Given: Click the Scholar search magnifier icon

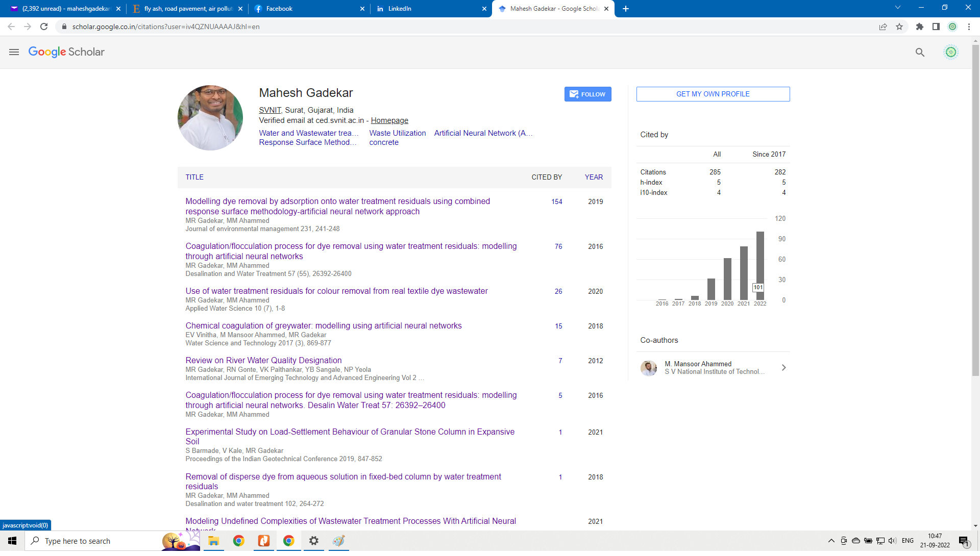Looking at the screenshot, I should click(x=920, y=52).
